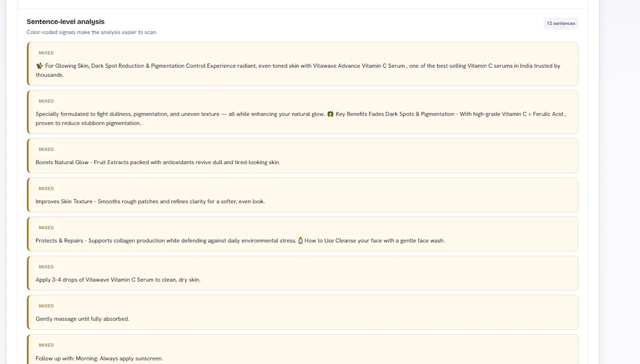Screen dimensions: 640x364
Task: Click the MIXED badge above "Apply 3-4 drops"
Action: pos(46,267)
